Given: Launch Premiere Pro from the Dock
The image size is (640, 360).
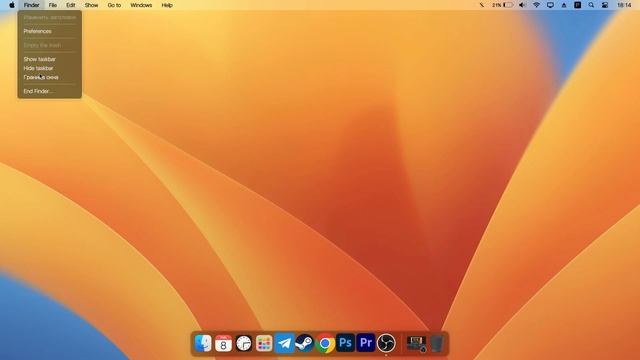Looking at the screenshot, I should click(x=366, y=343).
